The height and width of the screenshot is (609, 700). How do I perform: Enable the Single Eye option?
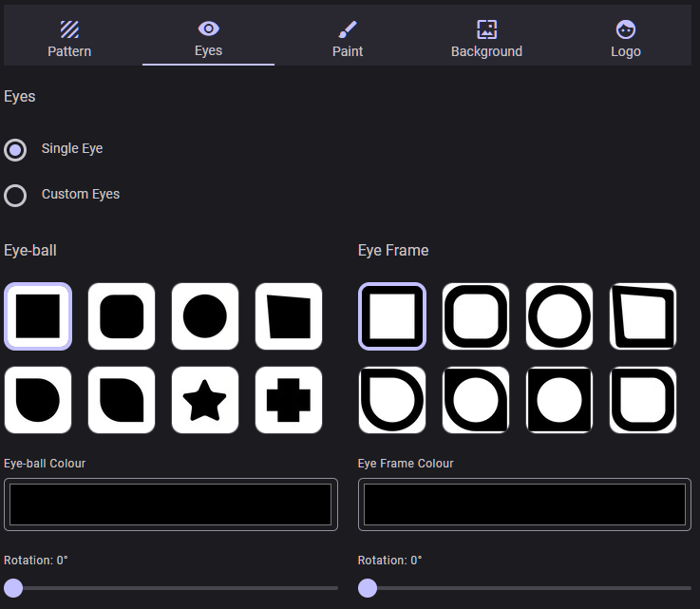15,149
